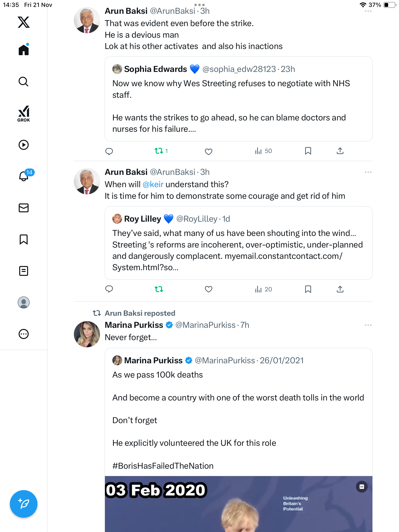Open the Lists icon in the sidebar
The image size is (399, 532).
click(x=24, y=271)
